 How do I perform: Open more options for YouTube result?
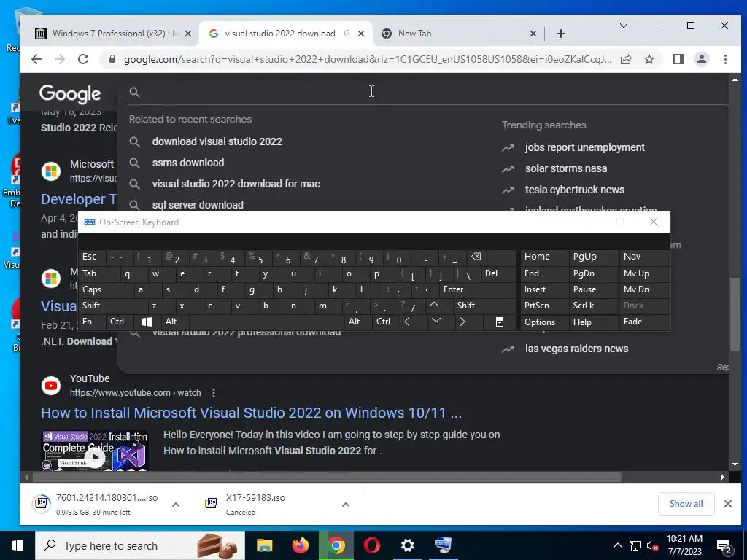point(214,393)
